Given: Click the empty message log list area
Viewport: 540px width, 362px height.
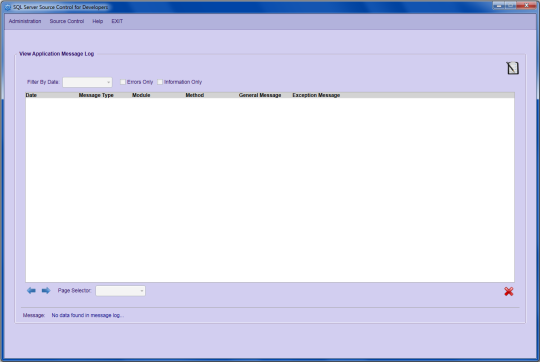Looking at the screenshot, I should [x=270, y=190].
